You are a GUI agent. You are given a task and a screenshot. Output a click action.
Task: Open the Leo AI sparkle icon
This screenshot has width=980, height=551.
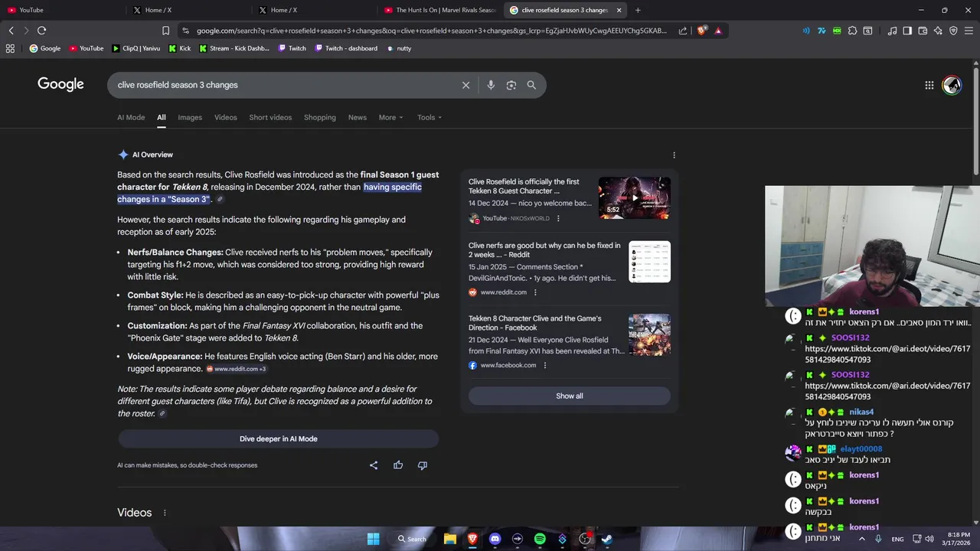click(938, 31)
